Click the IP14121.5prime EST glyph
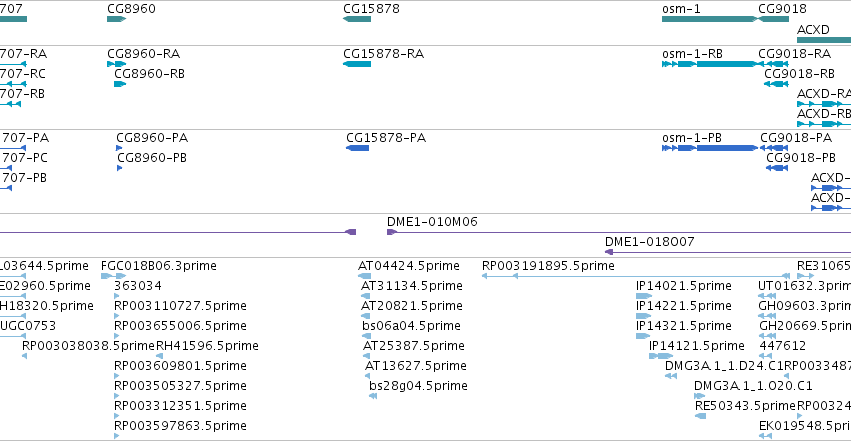Viewport: 851px width, 441px height. pos(661,356)
